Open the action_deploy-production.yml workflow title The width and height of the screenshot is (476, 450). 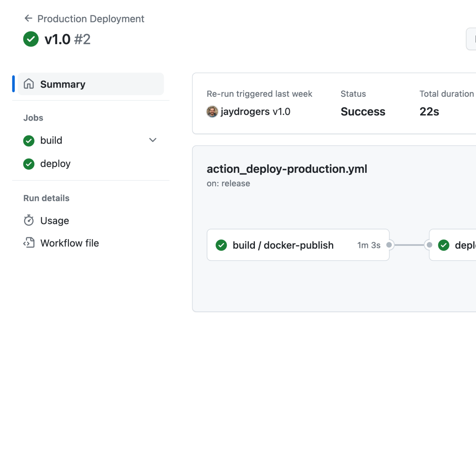click(287, 169)
